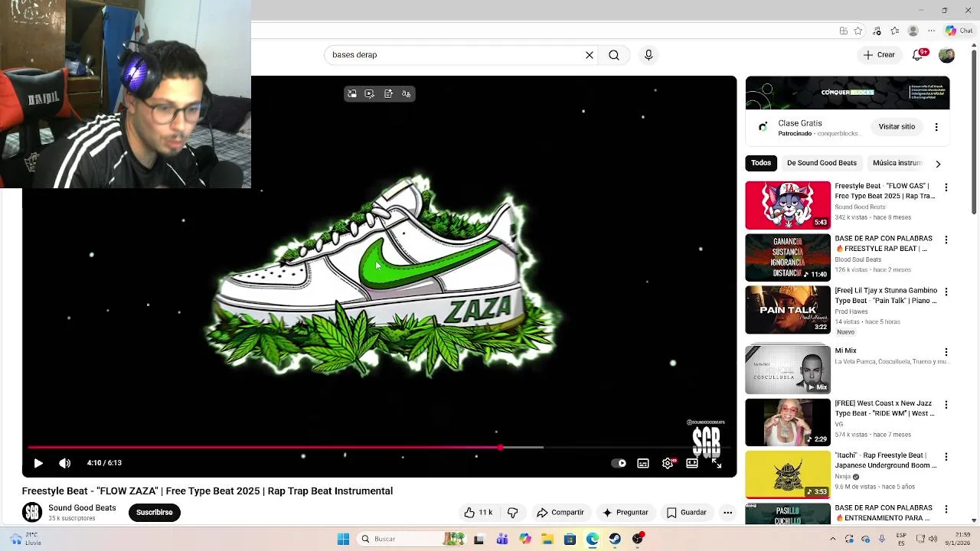Click the cast-to-device icon in video overlay

(370, 94)
